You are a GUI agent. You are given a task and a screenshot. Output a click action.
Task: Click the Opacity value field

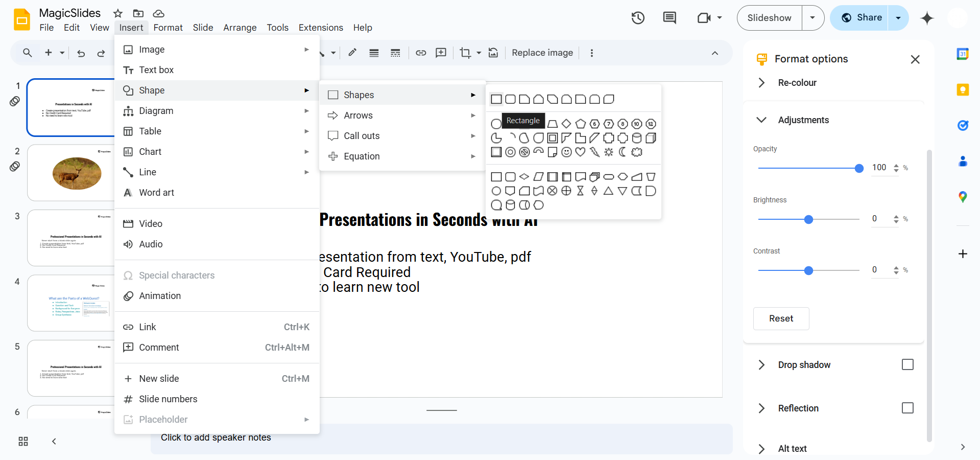(879, 168)
